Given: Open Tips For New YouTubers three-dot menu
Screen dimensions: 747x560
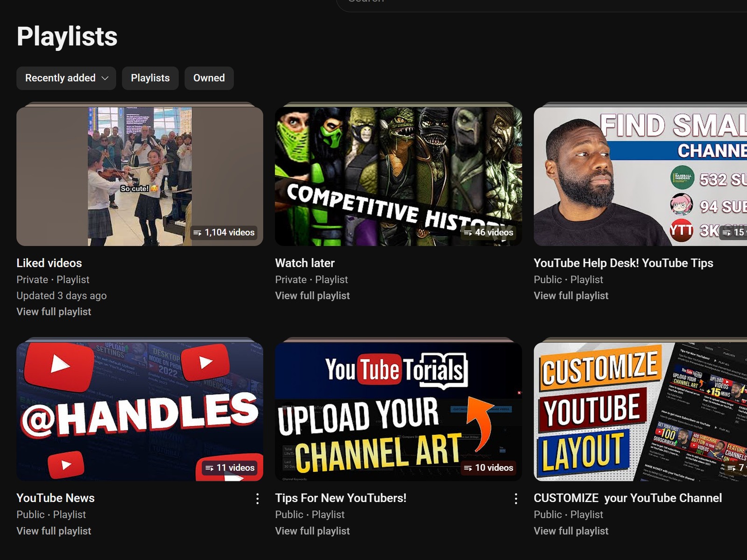Looking at the screenshot, I should click(x=516, y=499).
